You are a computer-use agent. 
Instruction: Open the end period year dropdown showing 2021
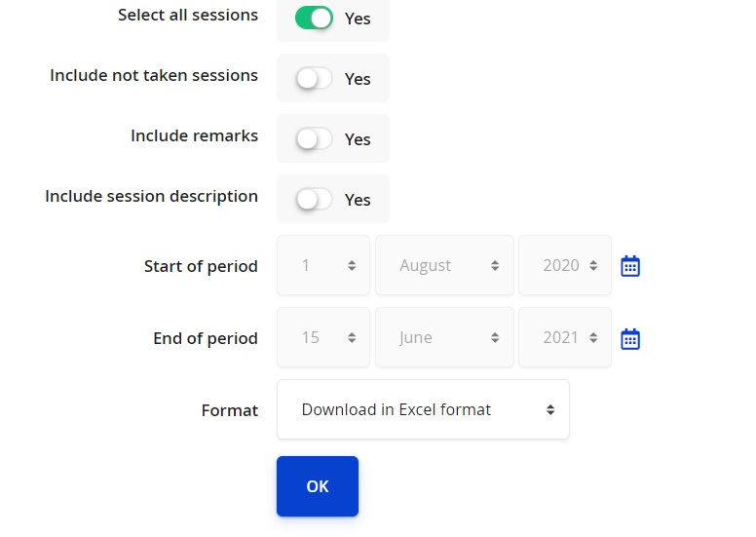point(565,338)
